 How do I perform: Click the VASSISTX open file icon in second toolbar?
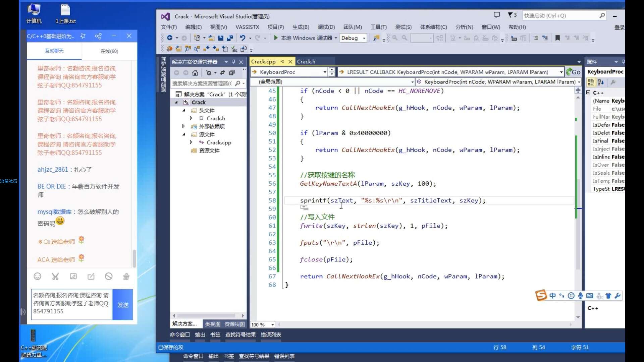(x=178, y=49)
